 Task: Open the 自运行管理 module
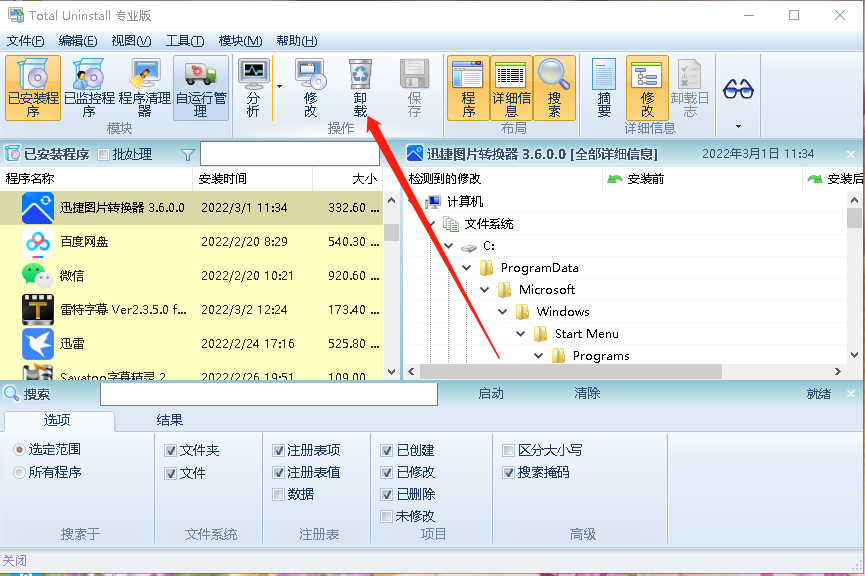[201, 88]
